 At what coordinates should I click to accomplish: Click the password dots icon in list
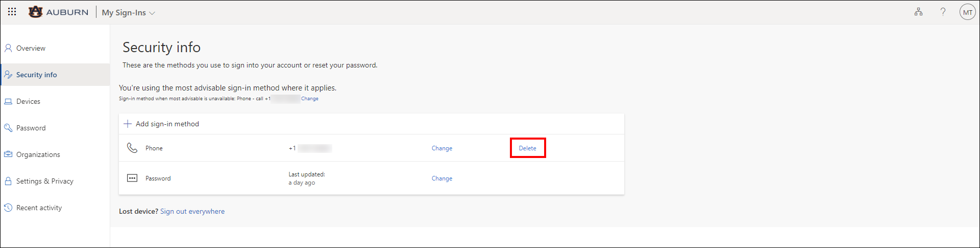click(x=132, y=178)
